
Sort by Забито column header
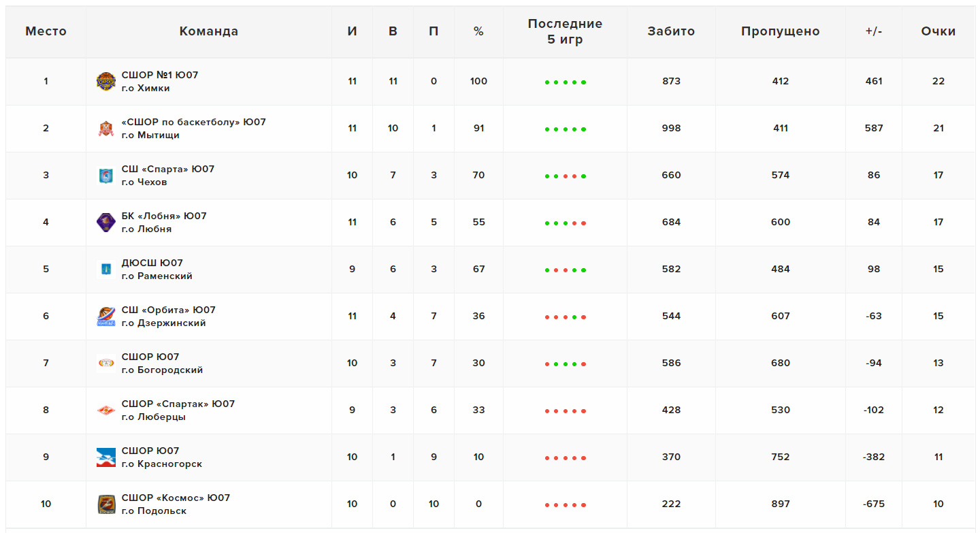coord(671,31)
